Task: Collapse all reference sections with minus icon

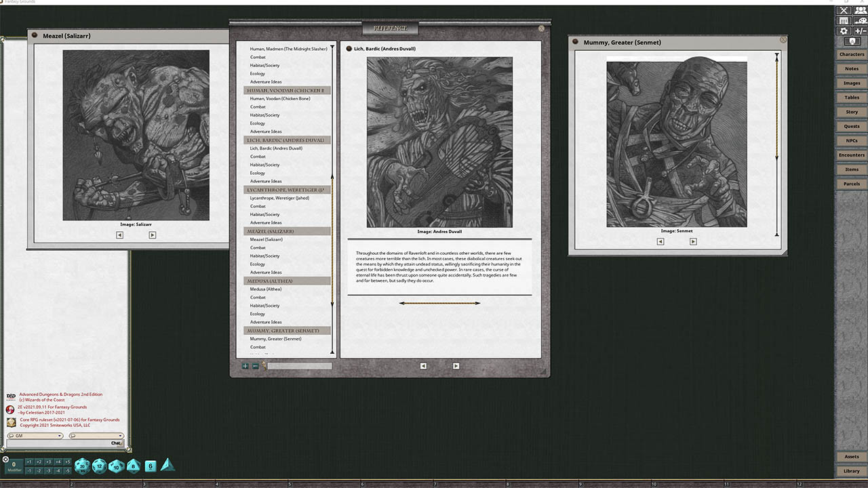Action: click(255, 366)
